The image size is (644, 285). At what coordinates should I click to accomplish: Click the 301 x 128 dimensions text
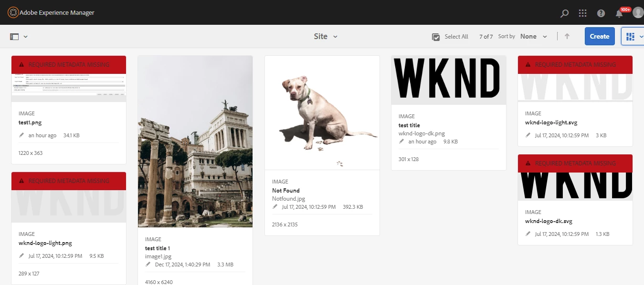coord(409,159)
